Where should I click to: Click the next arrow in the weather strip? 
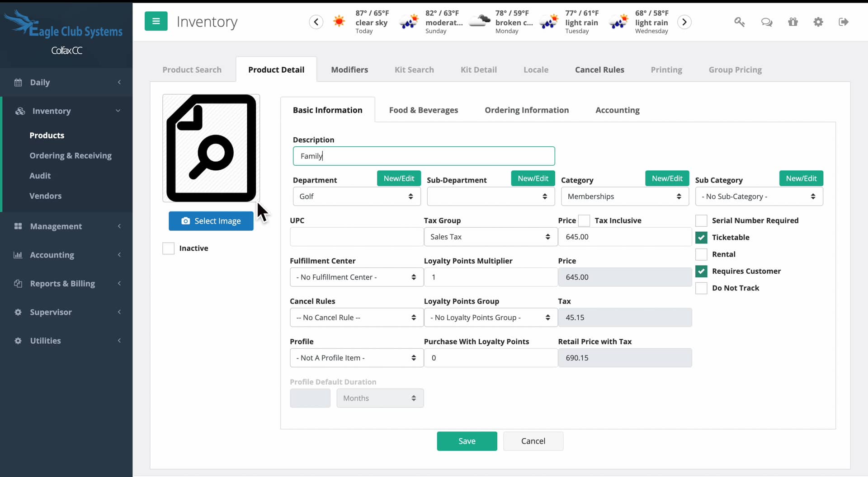684,22
